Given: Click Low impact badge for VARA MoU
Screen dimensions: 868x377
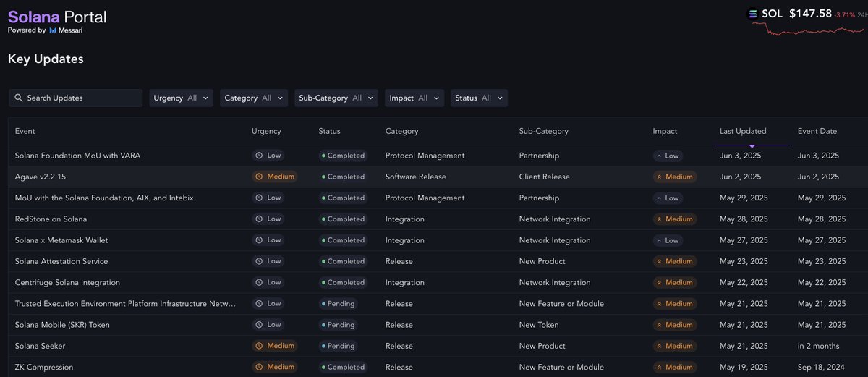Looking at the screenshot, I should pyautogui.click(x=668, y=156).
